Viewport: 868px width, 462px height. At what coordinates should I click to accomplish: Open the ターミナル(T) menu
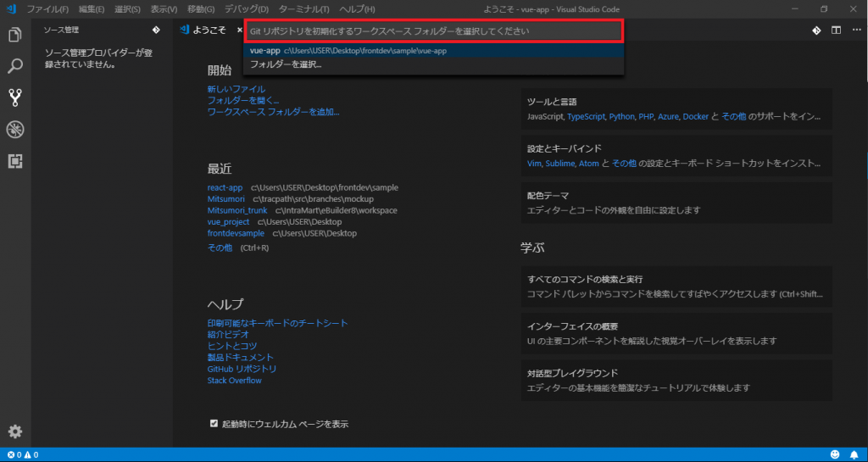(304, 9)
